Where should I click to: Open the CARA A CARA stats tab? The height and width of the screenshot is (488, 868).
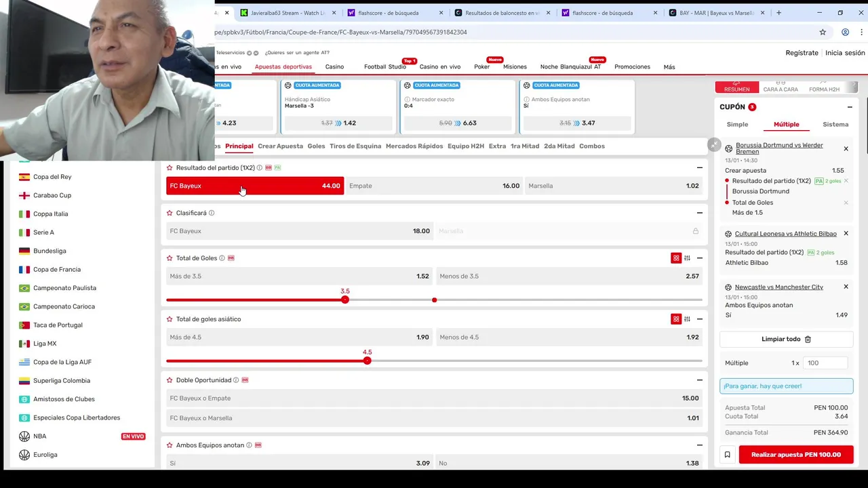tap(781, 87)
